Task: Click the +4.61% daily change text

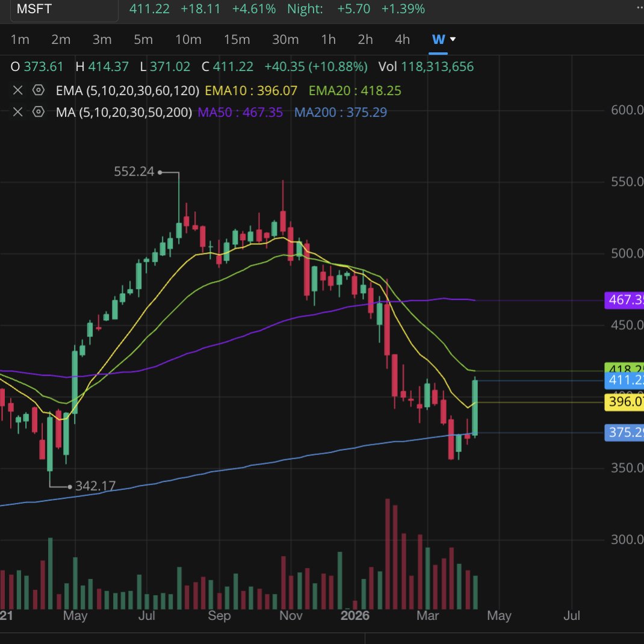Action: click(x=254, y=9)
